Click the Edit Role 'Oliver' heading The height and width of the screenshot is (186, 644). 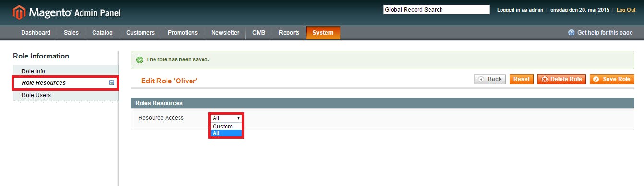(169, 81)
